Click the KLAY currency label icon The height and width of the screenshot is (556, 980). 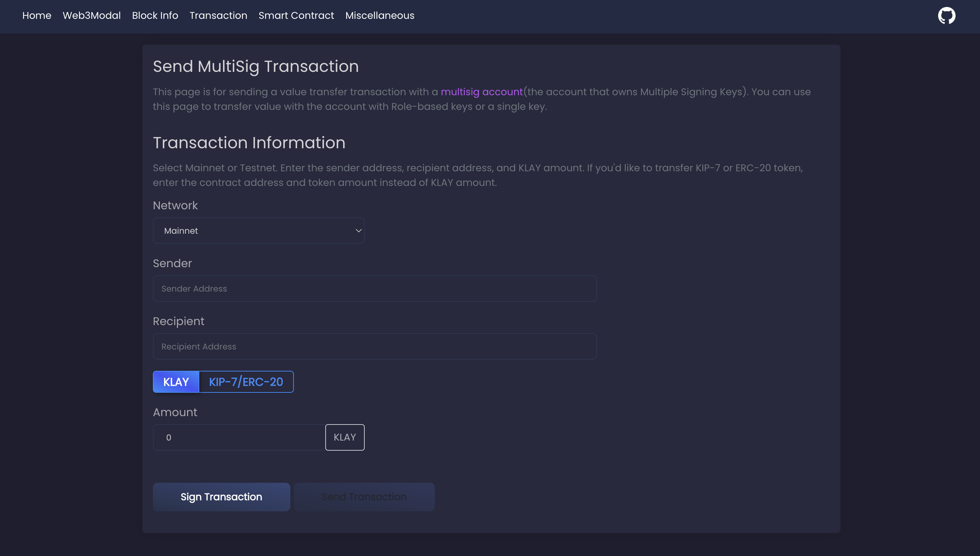click(x=344, y=437)
